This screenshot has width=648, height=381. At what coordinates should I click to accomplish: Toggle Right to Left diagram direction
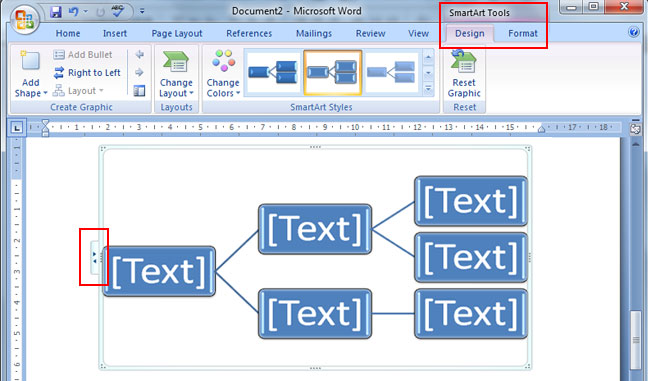click(x=87, y=73)
